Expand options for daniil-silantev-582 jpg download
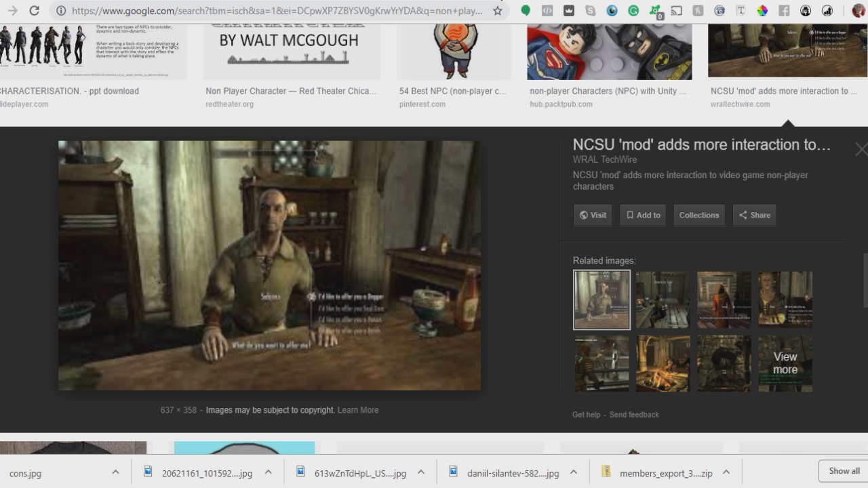Viewport: 868px width, 488px height. pos(573,472)
